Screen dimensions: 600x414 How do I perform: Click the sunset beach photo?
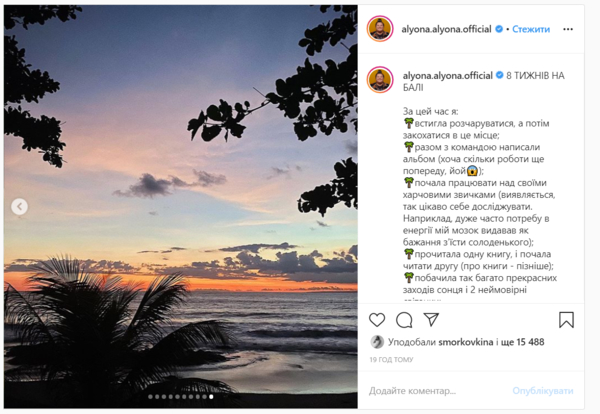coord(180,200)
